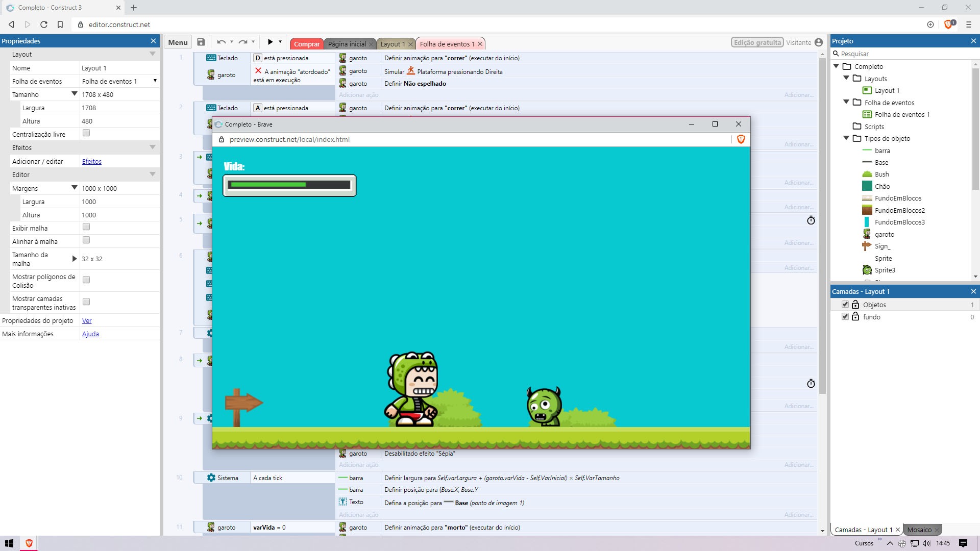Open the Windows Start menu

click(x=9, y=543)
